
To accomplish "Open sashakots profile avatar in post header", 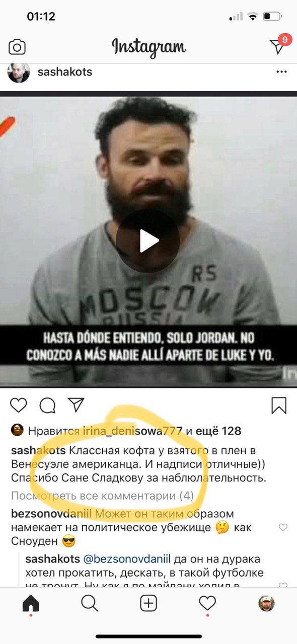I will point(19,72).
